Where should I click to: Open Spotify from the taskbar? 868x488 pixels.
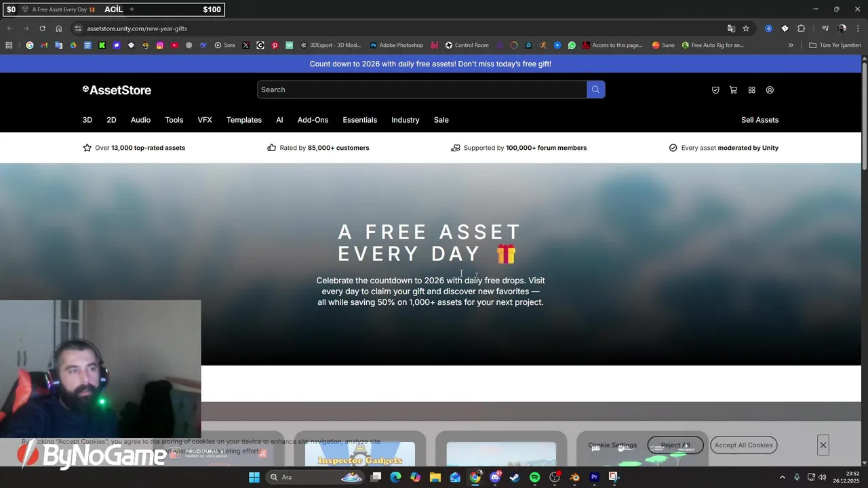[534, 477]
